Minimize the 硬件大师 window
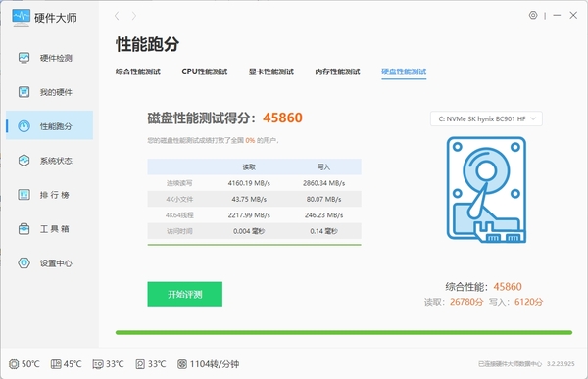Image resolution: width=588 pixels, height=379 pixels. click(x=557, y=15)
